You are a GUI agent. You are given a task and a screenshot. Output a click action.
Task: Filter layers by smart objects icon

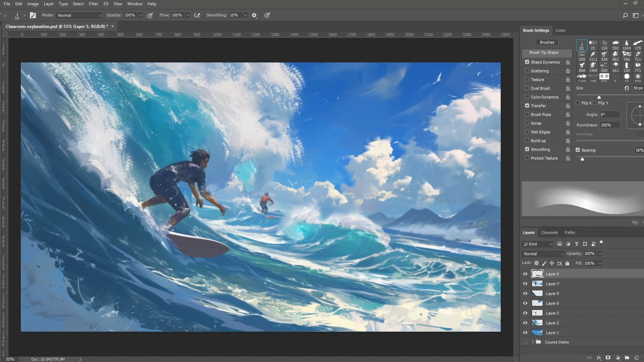(x=593, y=244)
